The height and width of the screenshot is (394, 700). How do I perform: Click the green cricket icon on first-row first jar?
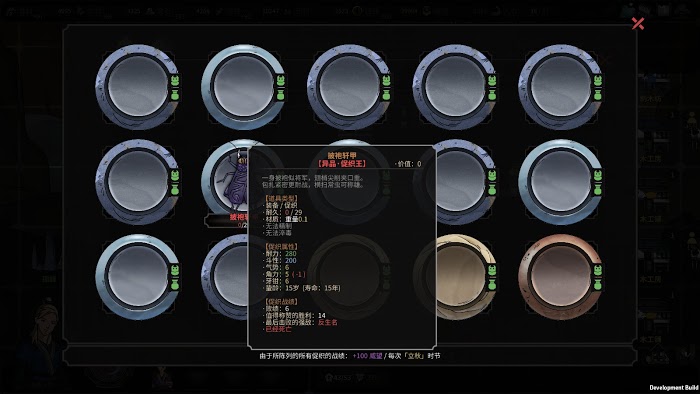point(175,81)
